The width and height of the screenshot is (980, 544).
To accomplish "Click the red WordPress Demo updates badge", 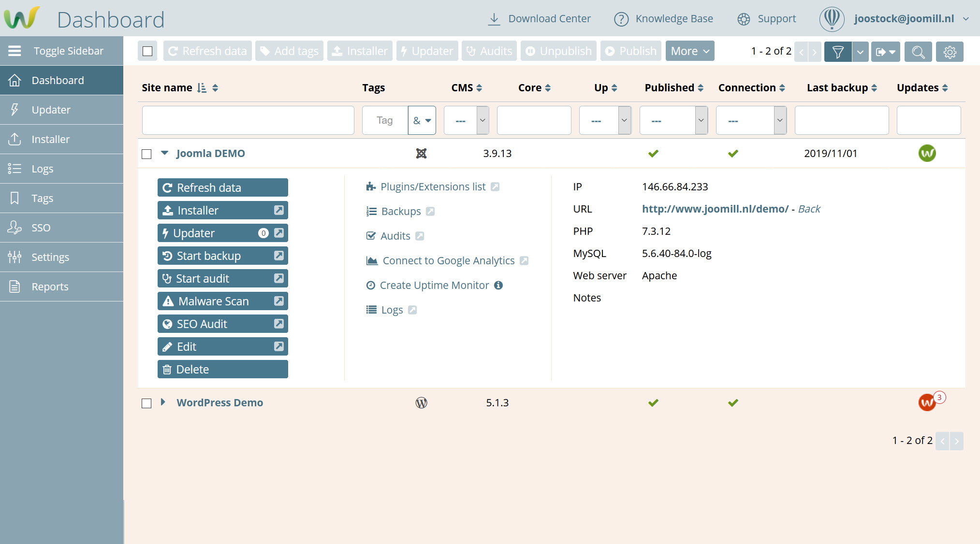I will point(927,402).
